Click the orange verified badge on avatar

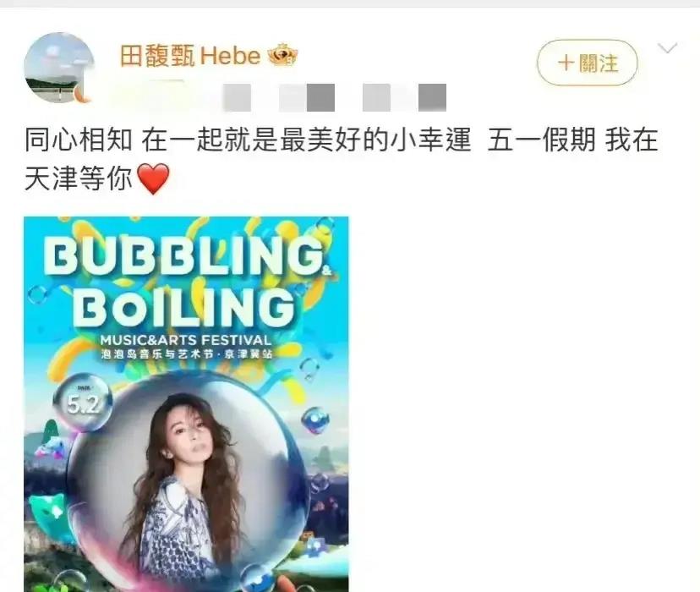(x=83, y=93)
